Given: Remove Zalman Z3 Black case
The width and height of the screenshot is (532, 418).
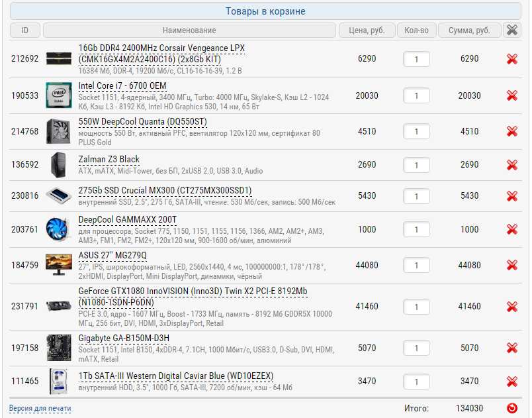Looking at the screenshot, I should 512,165.
